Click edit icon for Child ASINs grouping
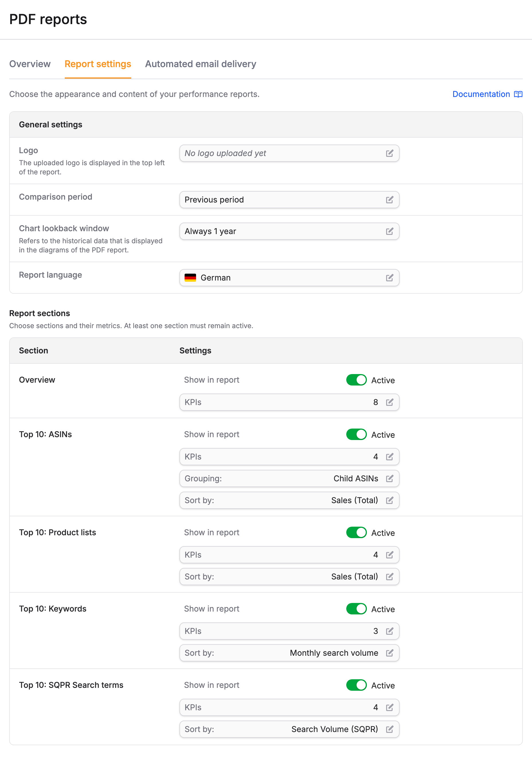Viewport: 532px width, 759px height. pos(390,479)
